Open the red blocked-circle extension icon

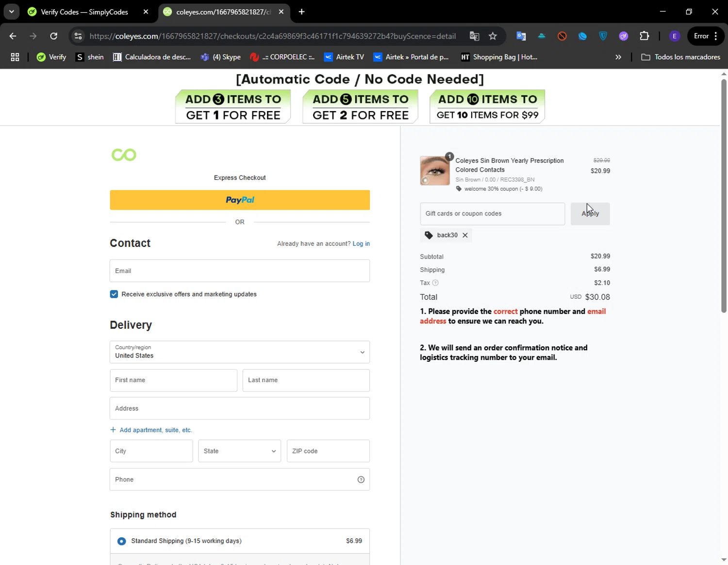click(x=562, y=36)
